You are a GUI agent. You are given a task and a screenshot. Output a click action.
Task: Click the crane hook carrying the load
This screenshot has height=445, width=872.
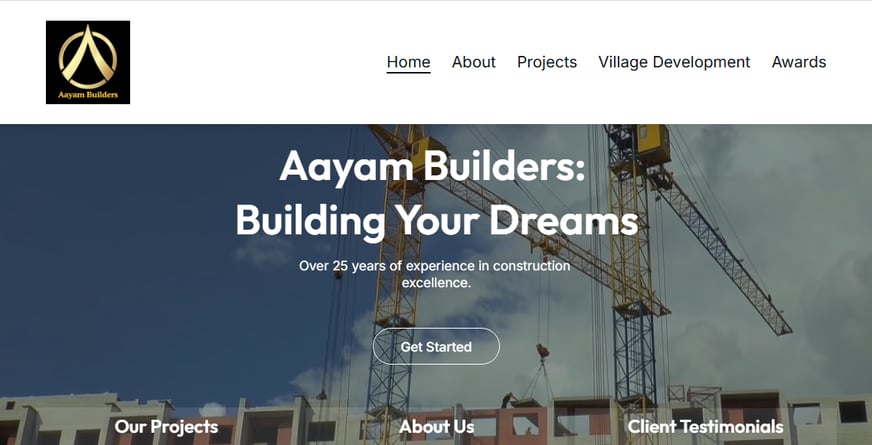[x=542, y=352]
